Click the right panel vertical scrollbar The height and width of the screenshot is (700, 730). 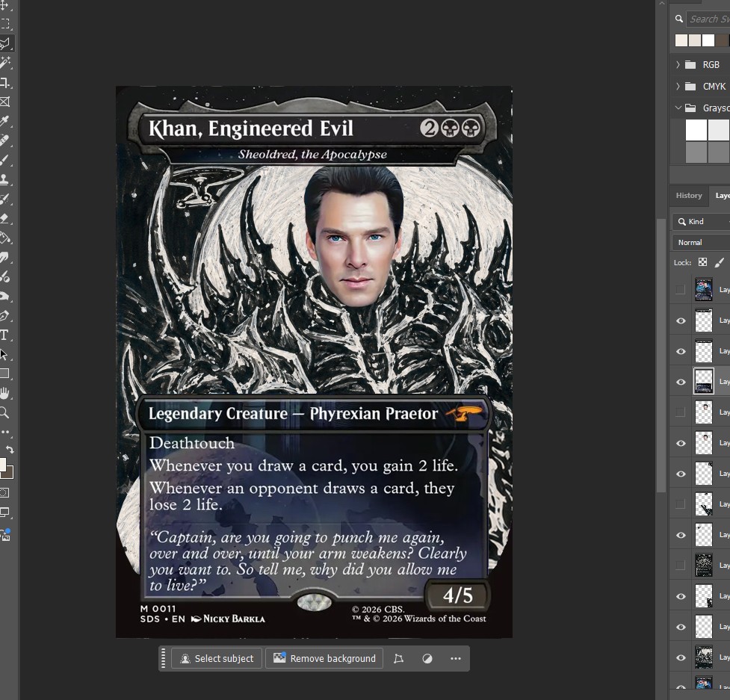coord(661,355)
